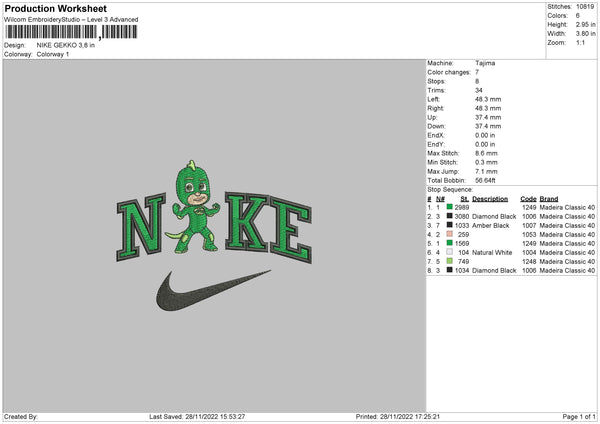The width and height of the screenshot is (600, 424).
Task: Click the Stops value '8'
Action: pos(477,81)
